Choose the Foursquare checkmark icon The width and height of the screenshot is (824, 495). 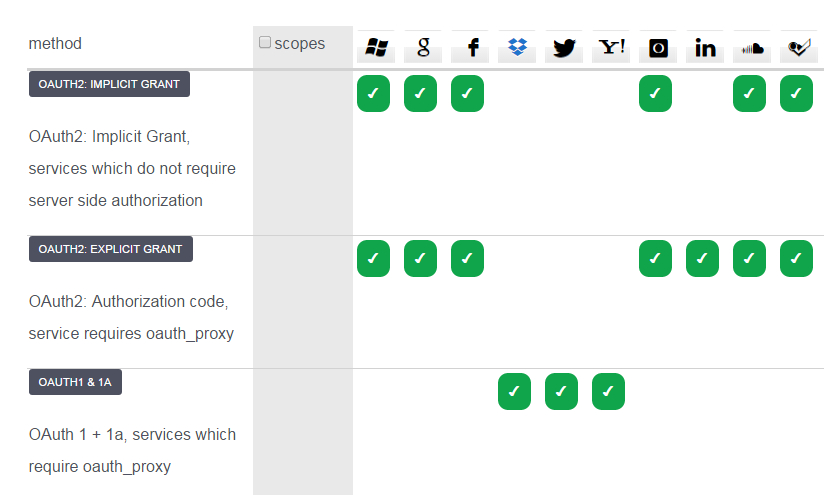[x=796, y=47]
